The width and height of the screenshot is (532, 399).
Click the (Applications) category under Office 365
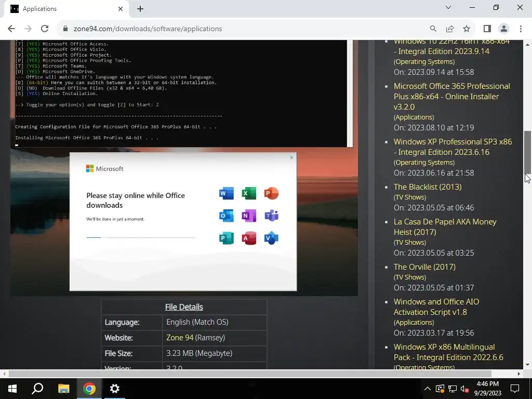click(x=414, y=117)
